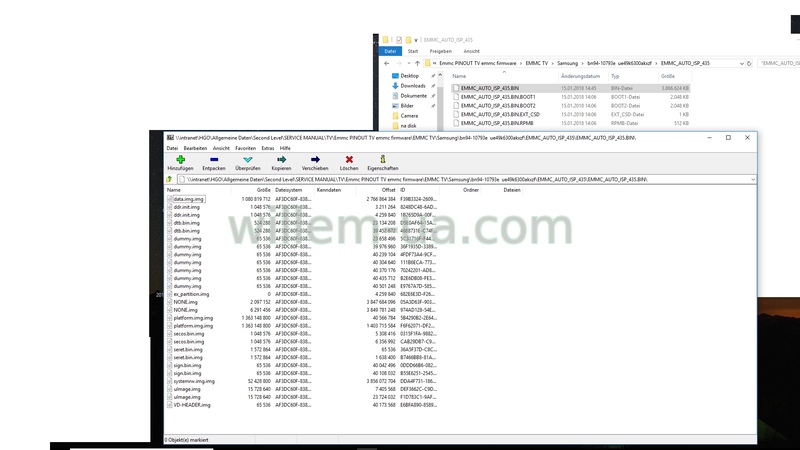
Task: Click the Kopieren (copy) arrow icon
Action: point(281,159)
